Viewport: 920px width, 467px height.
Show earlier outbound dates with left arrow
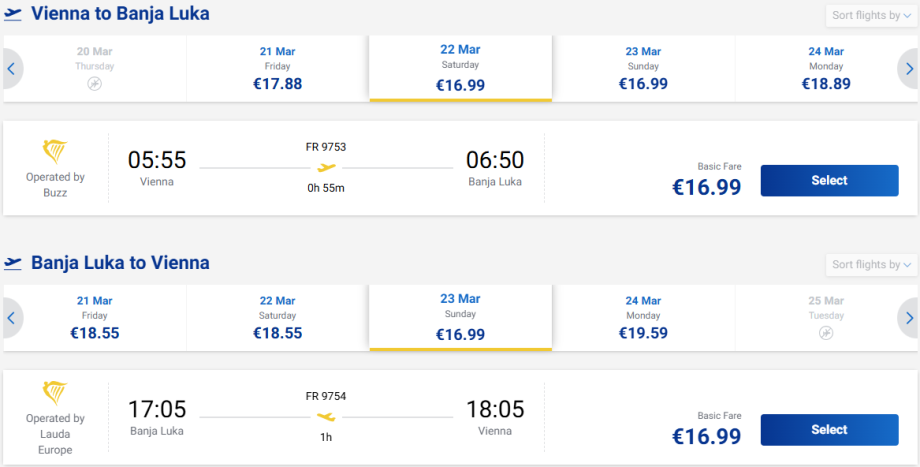point(11,68)
